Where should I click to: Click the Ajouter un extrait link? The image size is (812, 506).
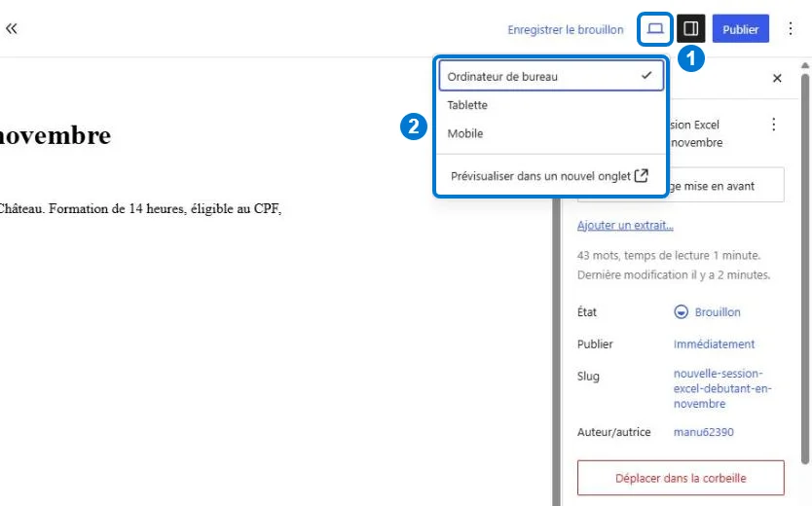pyautogui.click(x=625, y=225)
